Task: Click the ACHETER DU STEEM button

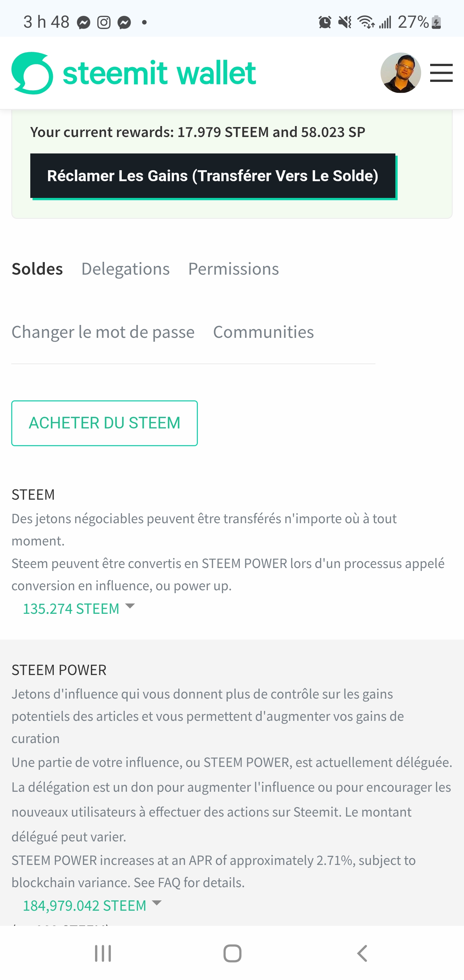Action: coord(105,423)
